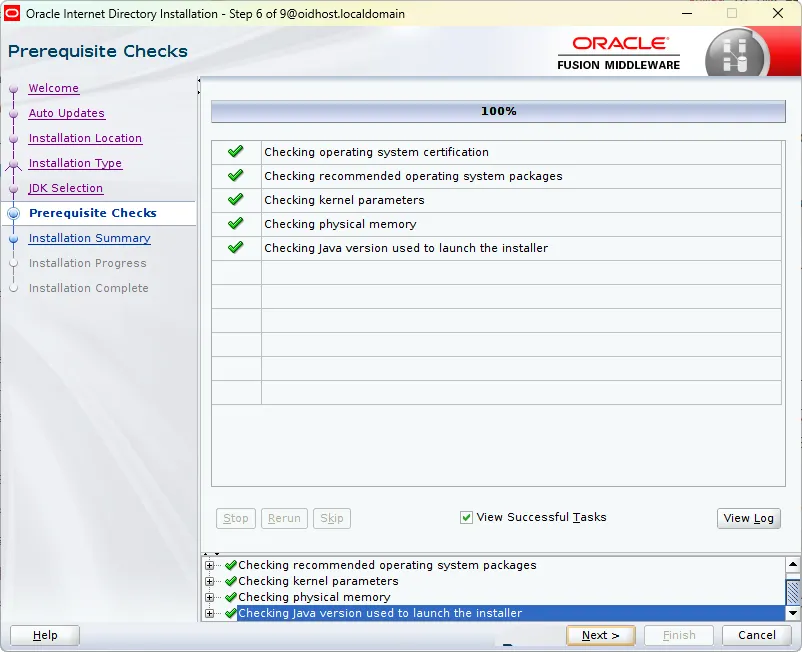
Task: Click the Welcome step bullet icon
Action: point(14,89)
